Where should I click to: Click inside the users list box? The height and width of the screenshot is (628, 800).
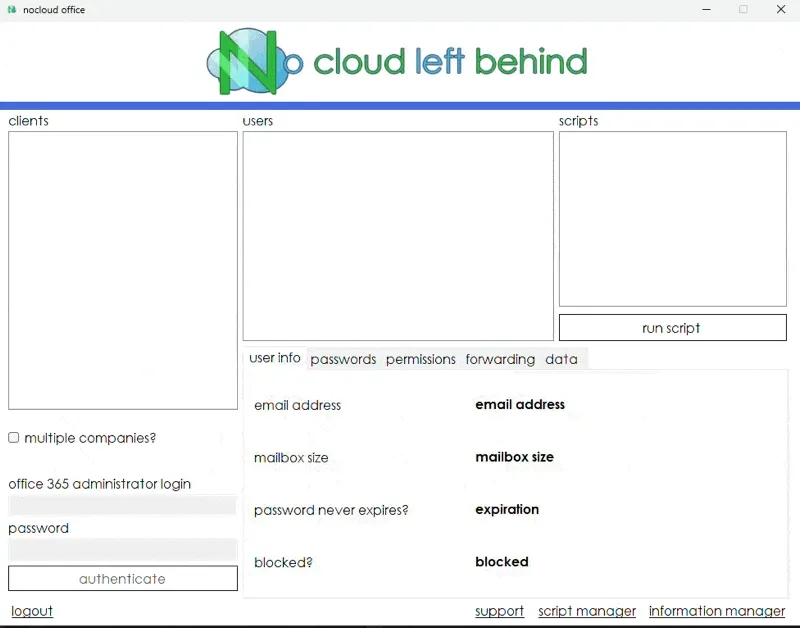(398, 236)
